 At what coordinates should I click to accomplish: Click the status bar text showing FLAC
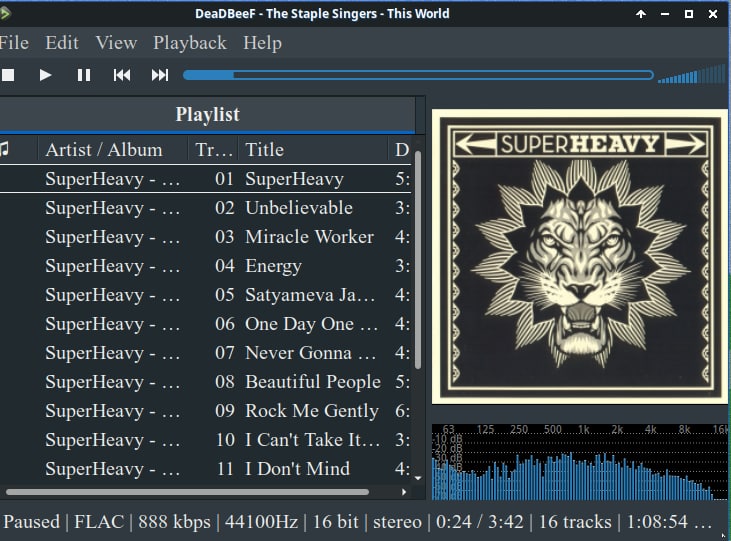(x=99, y=521)
